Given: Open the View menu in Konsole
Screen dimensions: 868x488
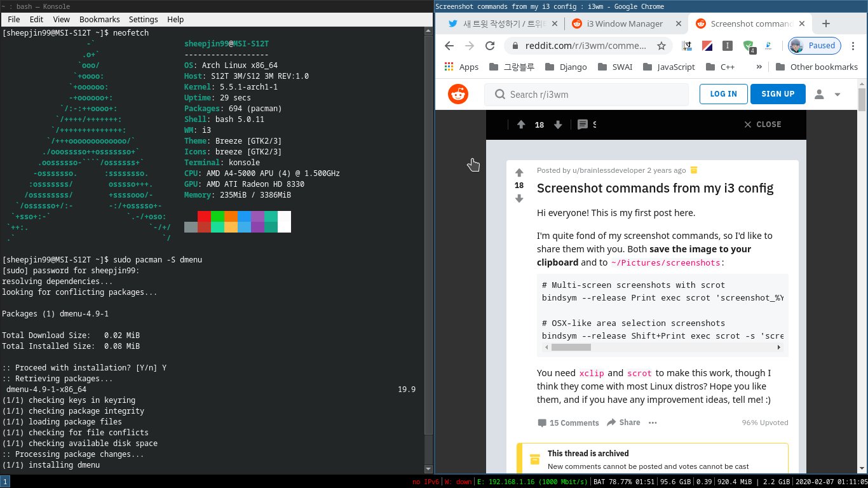Looking at the screenshot, I should pyautogui.click(x=61, y=20).
